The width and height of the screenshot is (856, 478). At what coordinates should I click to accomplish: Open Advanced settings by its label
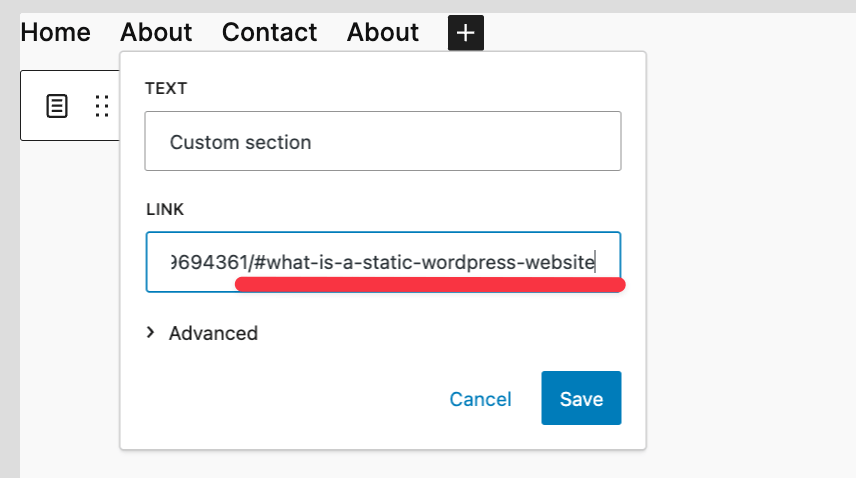[213, 333]
